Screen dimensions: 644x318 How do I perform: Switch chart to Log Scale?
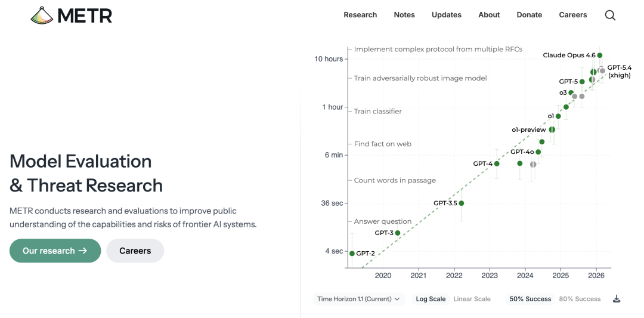tap(431, 299)
